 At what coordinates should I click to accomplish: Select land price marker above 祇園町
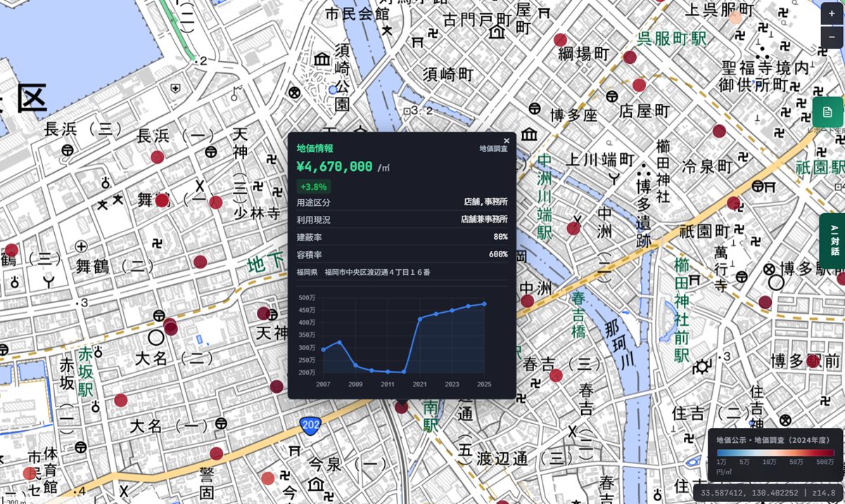(x=734, y=203)
